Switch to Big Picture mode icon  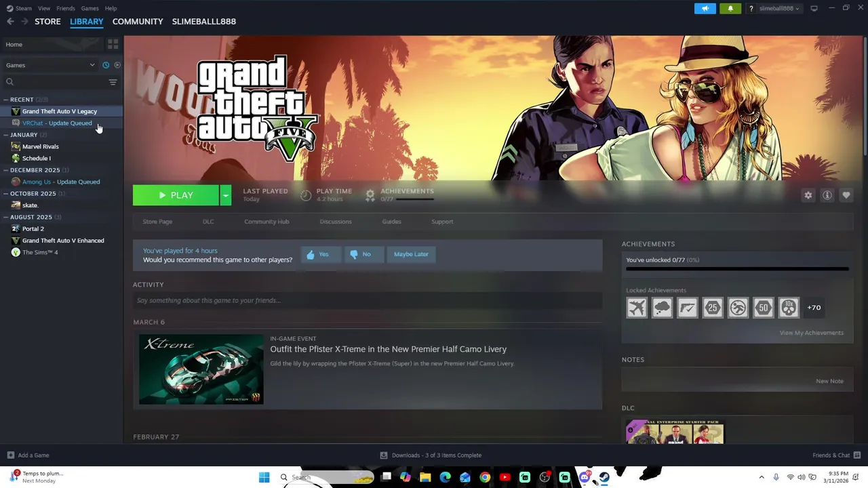point(814,8)
